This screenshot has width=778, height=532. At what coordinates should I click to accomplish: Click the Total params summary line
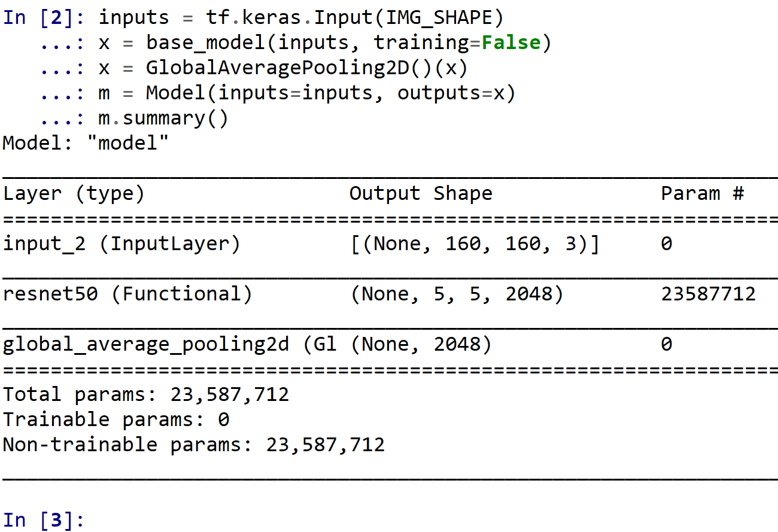(145, 394)
